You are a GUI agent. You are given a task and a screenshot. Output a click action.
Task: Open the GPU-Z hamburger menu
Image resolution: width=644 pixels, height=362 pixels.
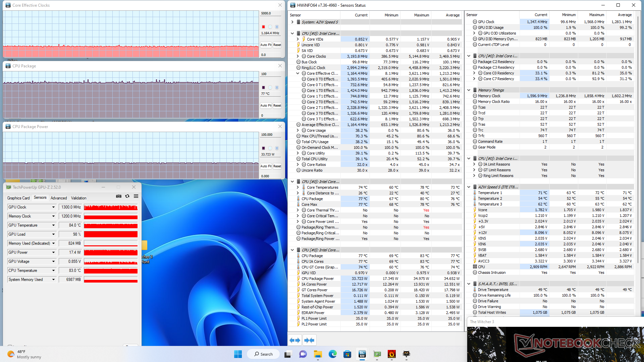(136, 196)
